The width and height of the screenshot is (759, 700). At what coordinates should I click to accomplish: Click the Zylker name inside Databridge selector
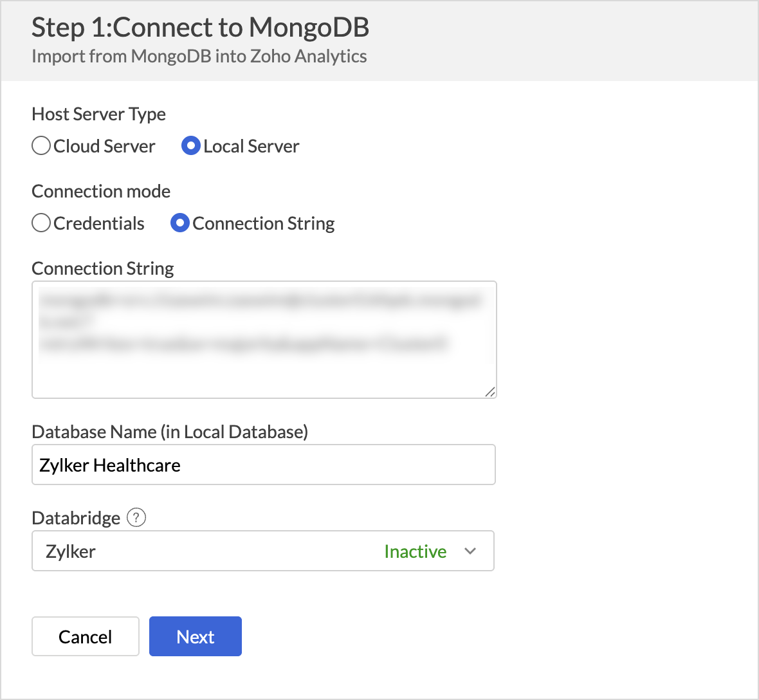[x=70, y=552]
